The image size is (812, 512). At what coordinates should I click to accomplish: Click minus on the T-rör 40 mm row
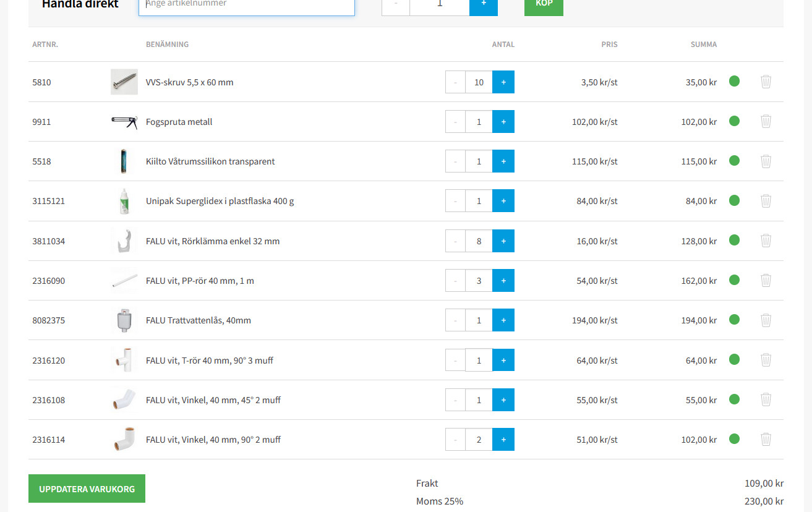click(455, 360)
